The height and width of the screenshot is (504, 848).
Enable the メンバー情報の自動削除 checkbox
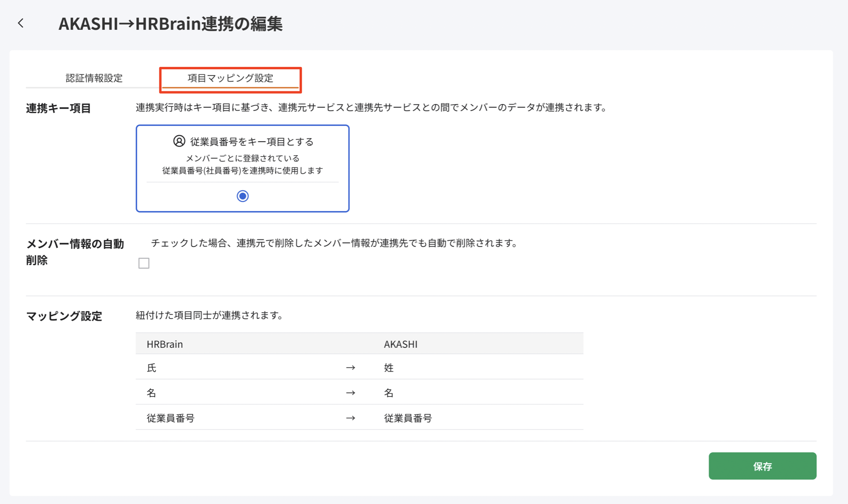[x=144, y=263]
